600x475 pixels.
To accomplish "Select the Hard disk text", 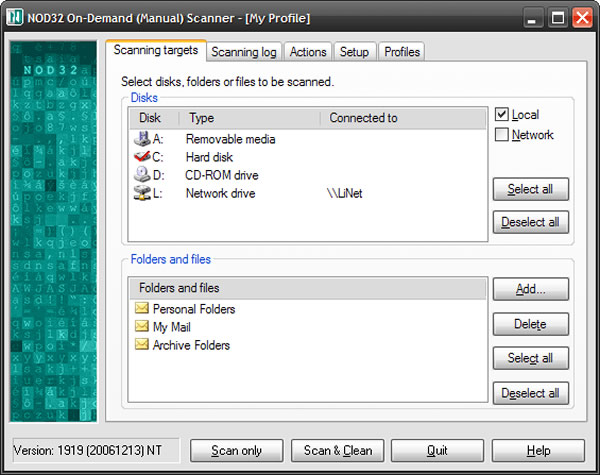I will pos(209,157).
